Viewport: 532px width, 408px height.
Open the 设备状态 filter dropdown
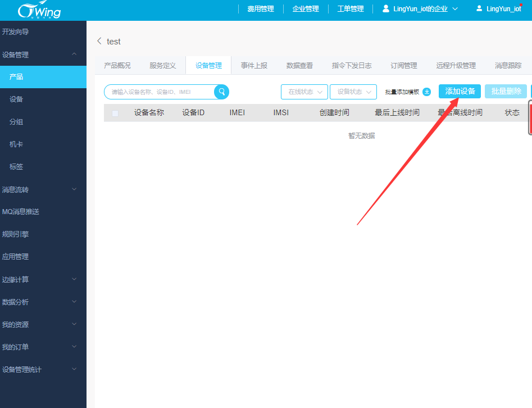[x=353, y=92]
